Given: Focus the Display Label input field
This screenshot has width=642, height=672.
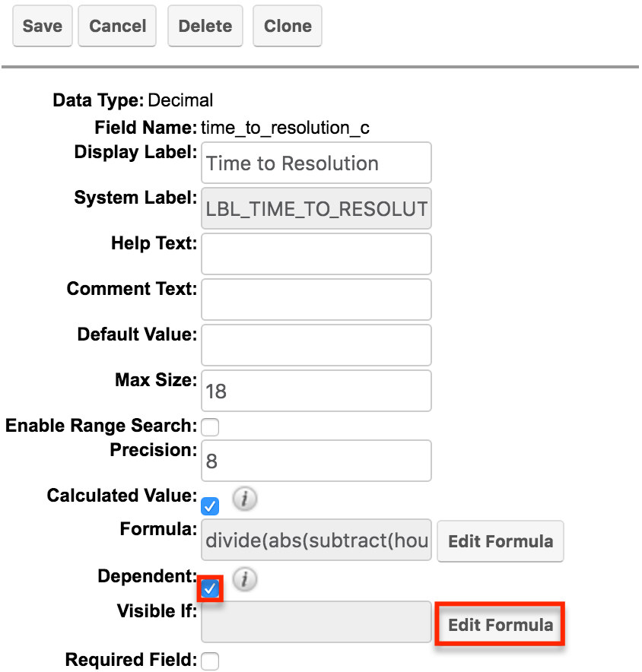Looking at the screenshot, I should 316,163.
